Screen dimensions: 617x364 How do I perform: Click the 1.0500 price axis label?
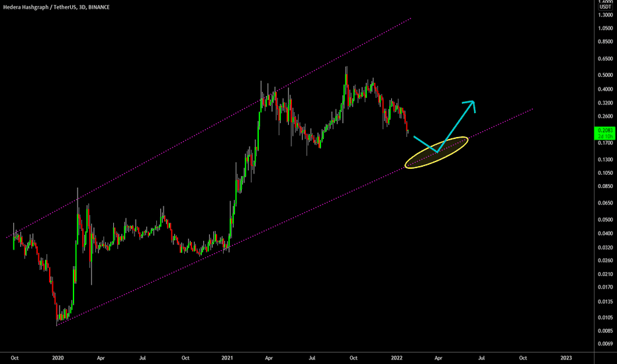tap(605, 28)
